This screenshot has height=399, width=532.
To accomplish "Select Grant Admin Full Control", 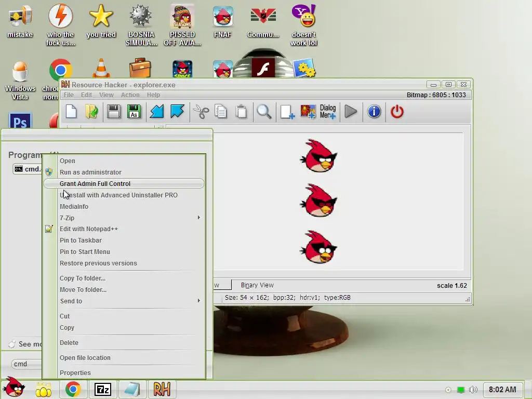I will pyautogui.click(x=124, y=183).
